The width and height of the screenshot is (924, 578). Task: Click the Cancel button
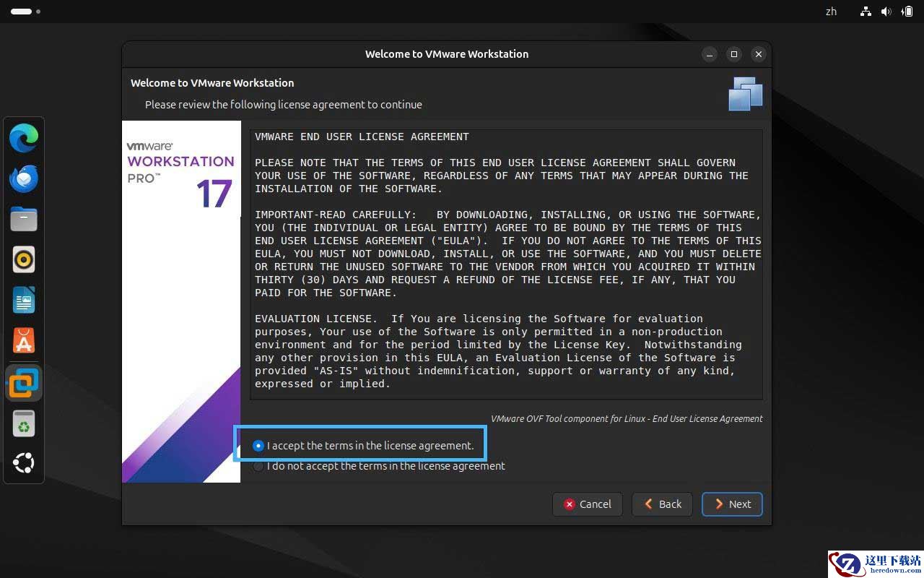(x=587, y=504)
